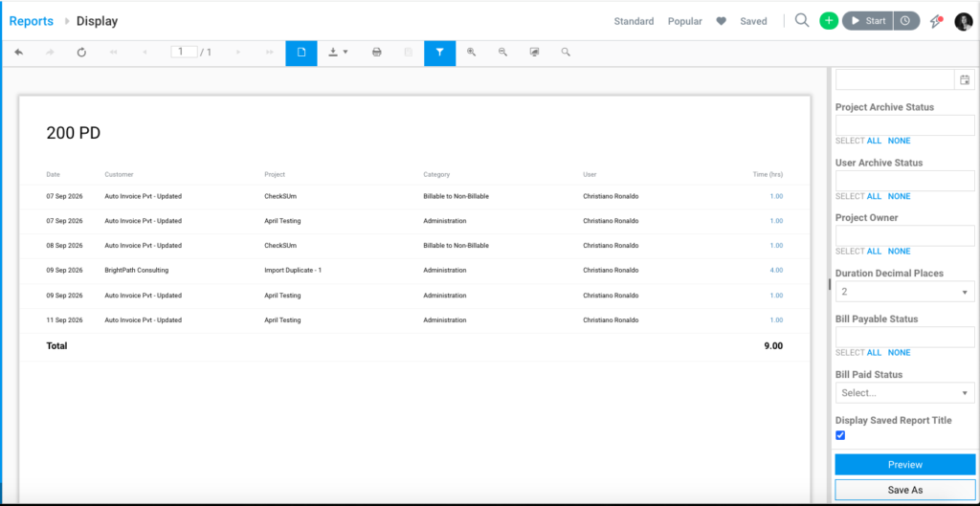Open the calendar date picker icon

(965, 80)
